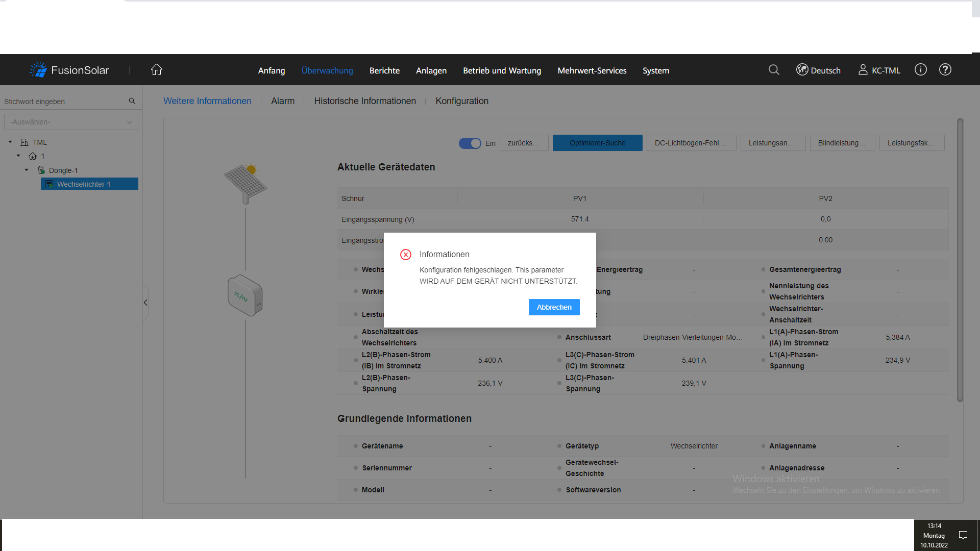Open the KC-TML user account icon
This screenshot has height=551, width=980.
[x=863, y=70]
